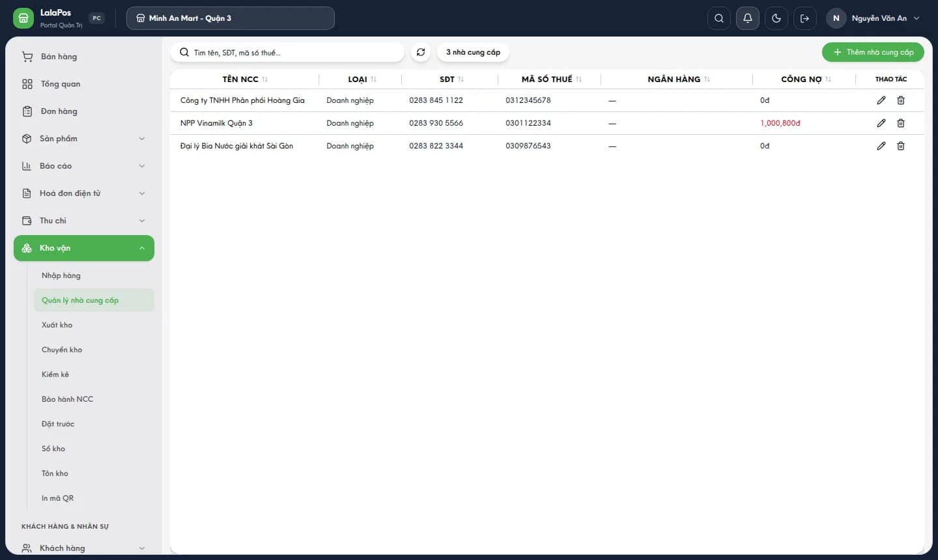Screen dimensions: 938x560
Task: Sort by NGÂN HÀNG column
Action: pos(679,79)
